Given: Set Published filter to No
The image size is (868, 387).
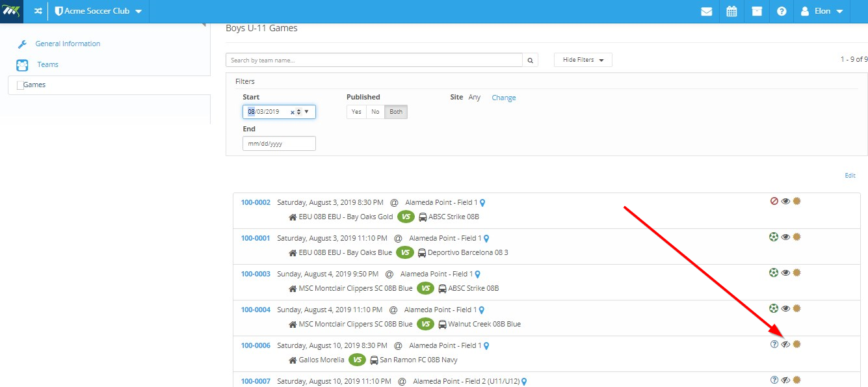Looking at the screenshot, I should (375, 112).
